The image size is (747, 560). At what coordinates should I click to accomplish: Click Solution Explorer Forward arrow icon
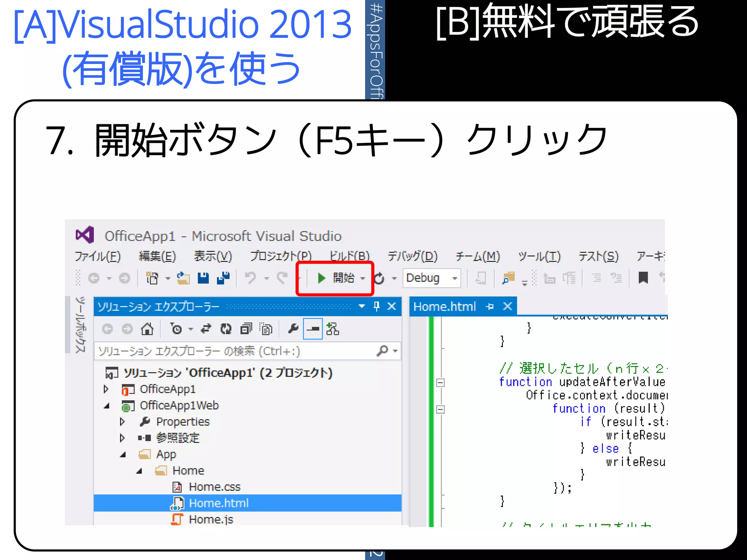[x=127, y=329]
